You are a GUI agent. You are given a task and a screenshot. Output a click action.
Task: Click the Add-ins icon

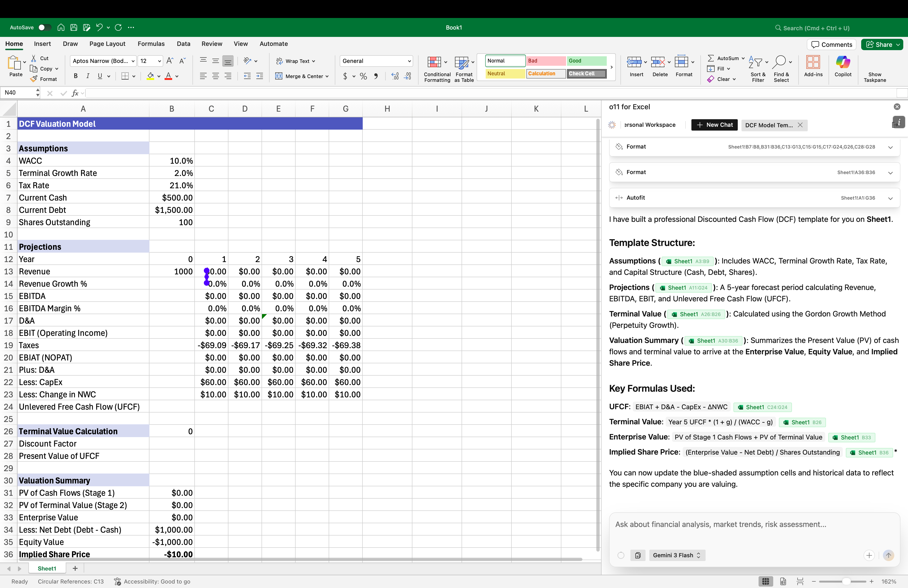click(813, 62)
